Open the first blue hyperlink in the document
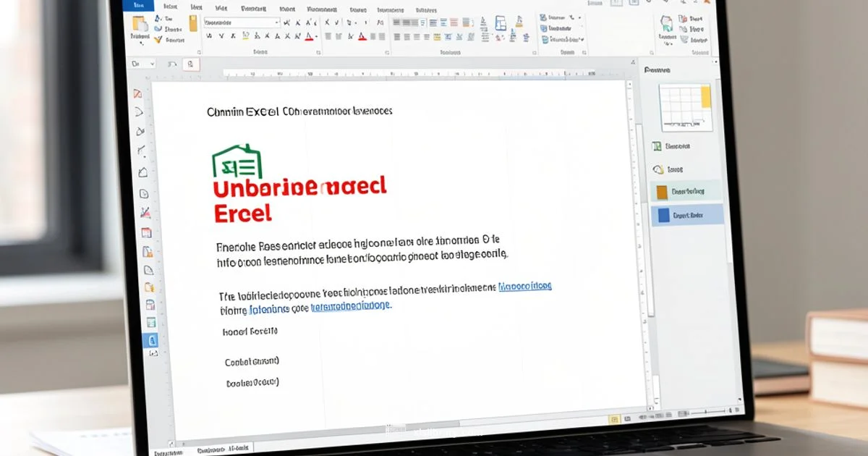The width and height of the screenshot is (868, 456). 524,286
